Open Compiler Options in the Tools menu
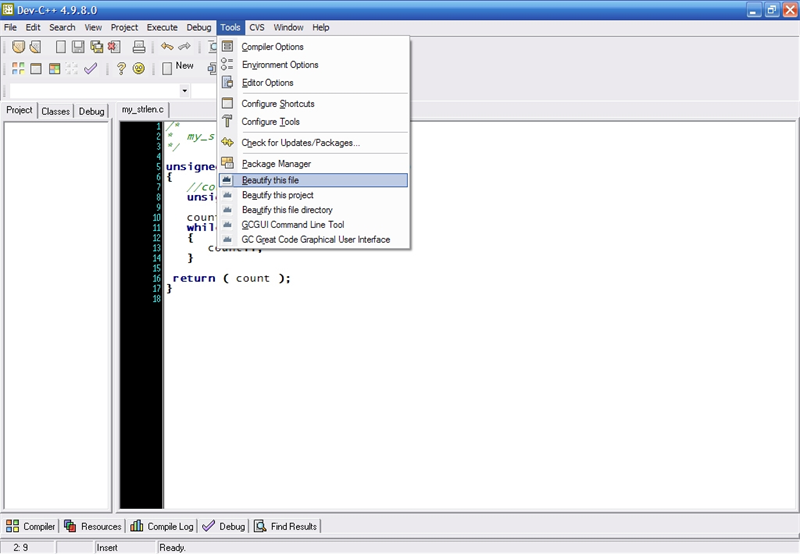Viewport: 800px width, 554px height. tap(272, 47)
